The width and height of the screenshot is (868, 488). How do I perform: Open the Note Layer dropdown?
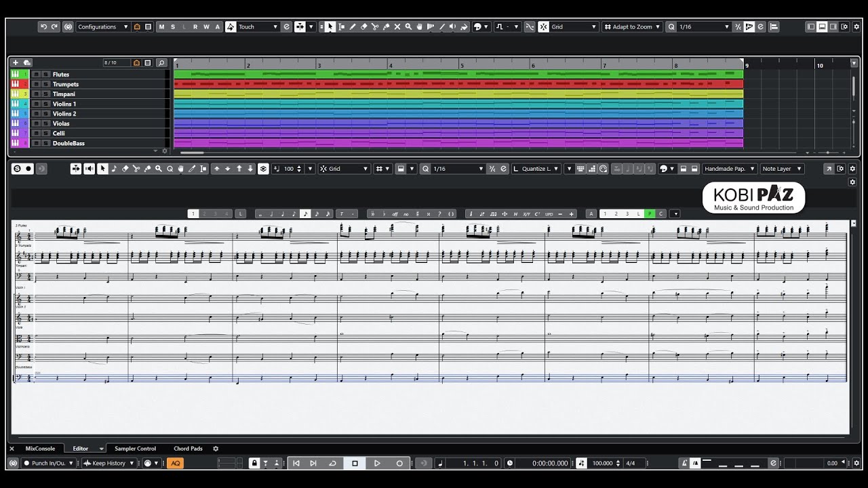click(x=782, y=169)
